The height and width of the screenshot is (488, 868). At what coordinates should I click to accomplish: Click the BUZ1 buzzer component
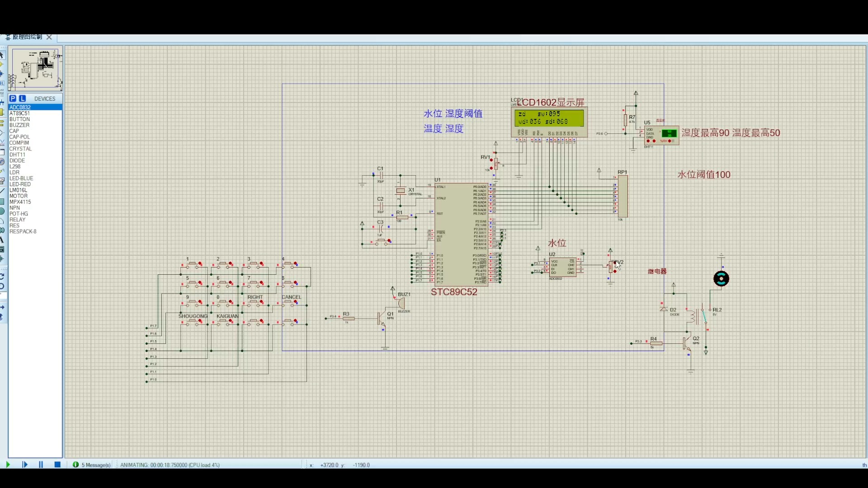click(401, 303)
